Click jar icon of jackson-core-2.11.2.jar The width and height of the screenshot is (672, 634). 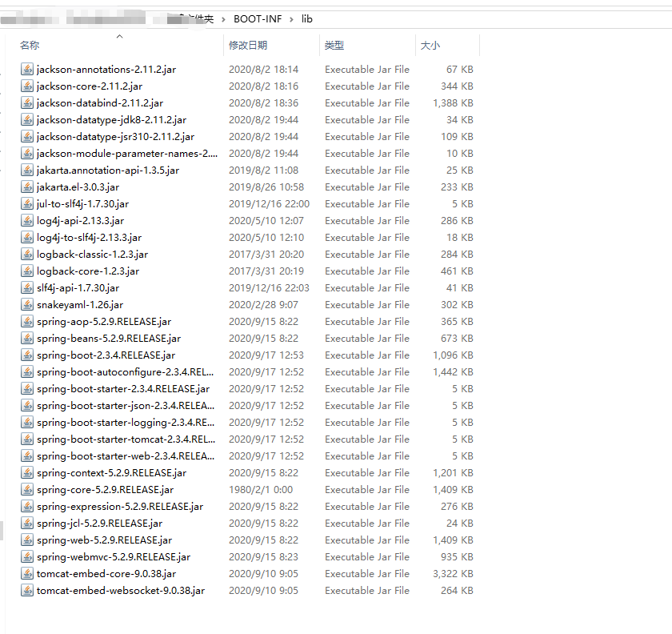click(x=27, y=86)
